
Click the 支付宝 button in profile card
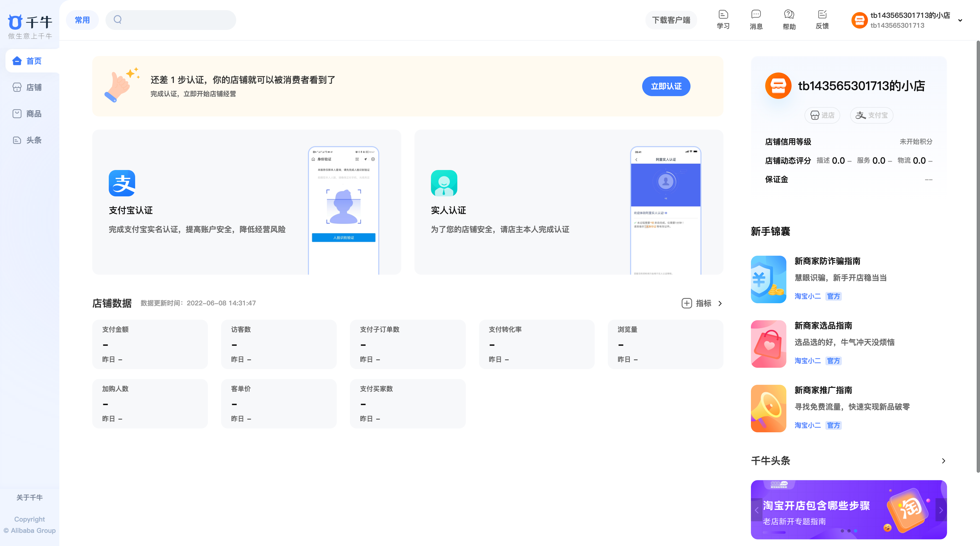click(x=872, y=115)
